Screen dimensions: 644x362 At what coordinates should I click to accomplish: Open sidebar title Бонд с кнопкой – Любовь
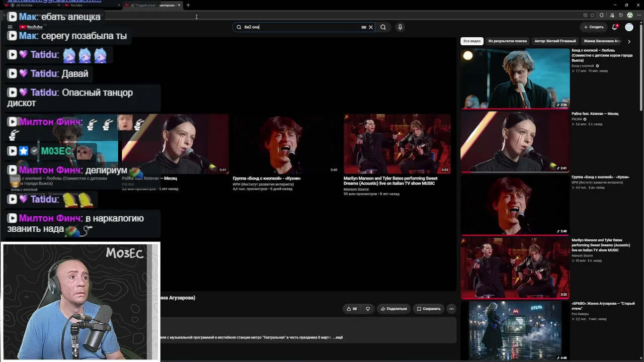pyautogui.click(x=602, y=55)
